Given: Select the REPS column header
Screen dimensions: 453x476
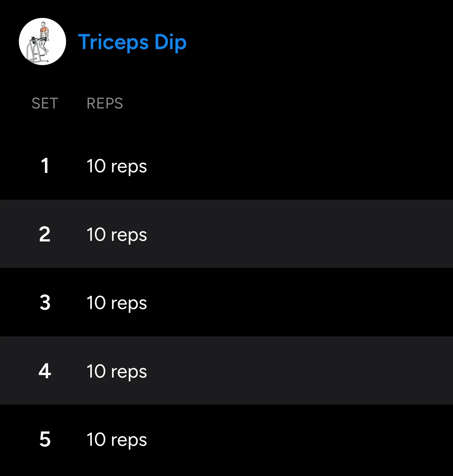Looking at the screenshot, I should coord(105,103).
